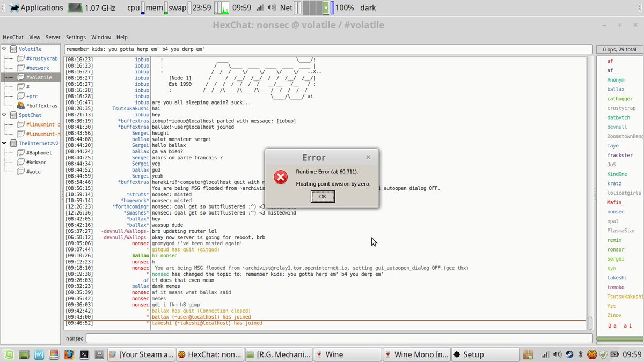Switch to Wine Mono Installer taskbar window
This screenshot has height=362, width=644.
point(416,354)
